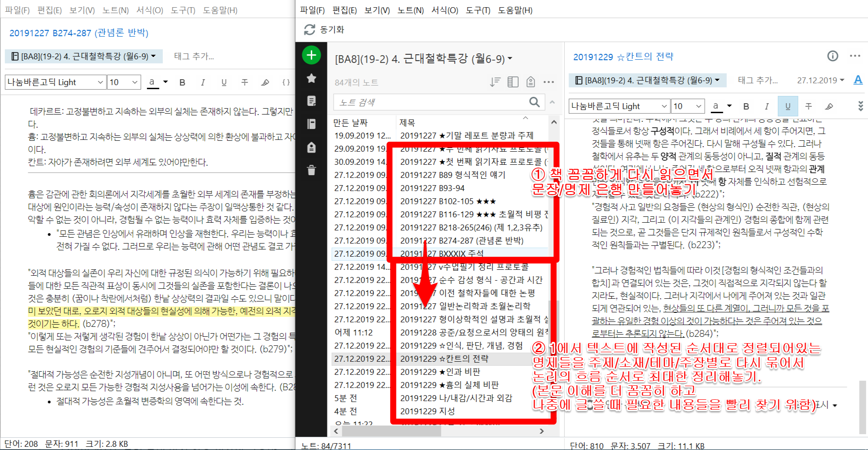Collapse search panel chevron in note list
The width and height of the screenshot is (868, 450).
point(553,102)
